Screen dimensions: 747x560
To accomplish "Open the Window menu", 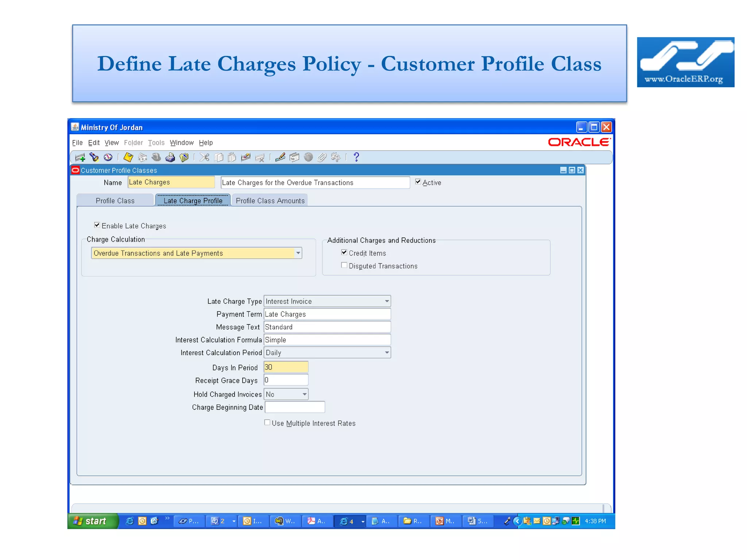I will point(182,143).
